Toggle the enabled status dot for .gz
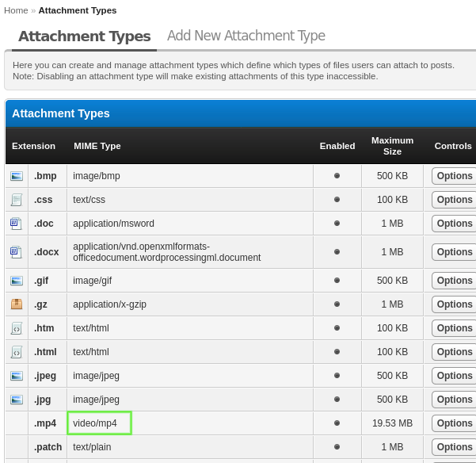The width and height of the screenshot is (476, 463). [337, 304]
